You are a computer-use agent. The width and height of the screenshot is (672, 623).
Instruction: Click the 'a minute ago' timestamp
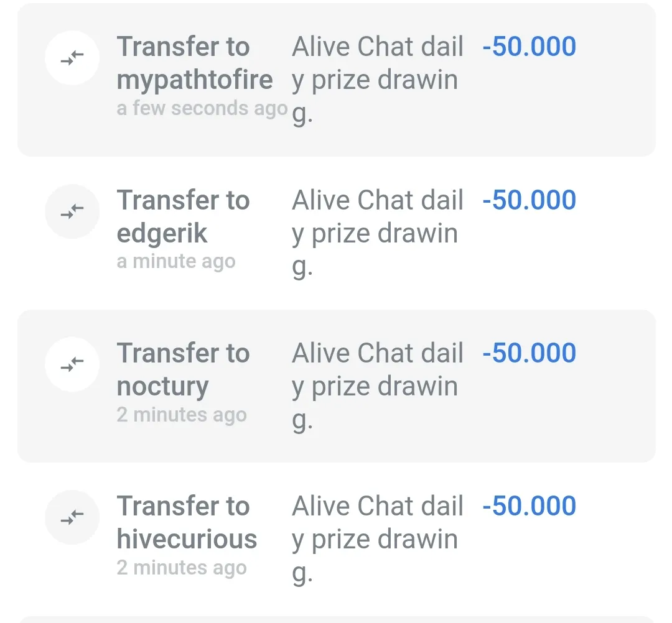point(176,262)
